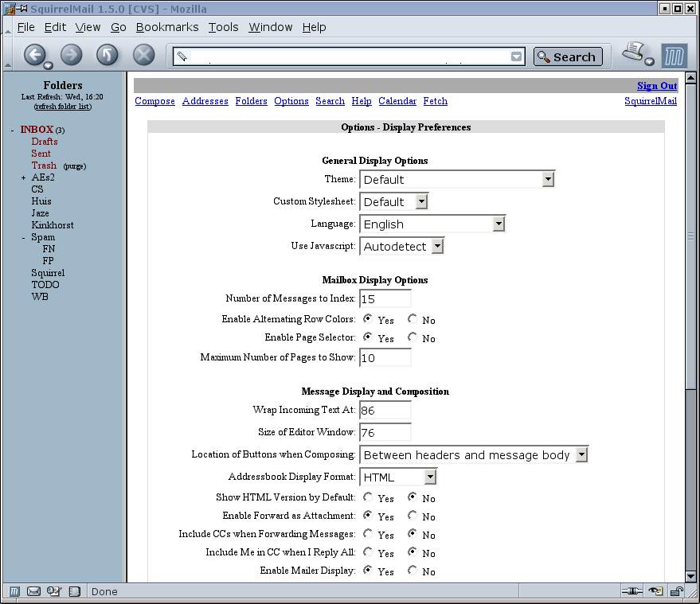This screenshot has width=700, height=604.
Task: Open the Compose link
Action: (x=155, y=101)
